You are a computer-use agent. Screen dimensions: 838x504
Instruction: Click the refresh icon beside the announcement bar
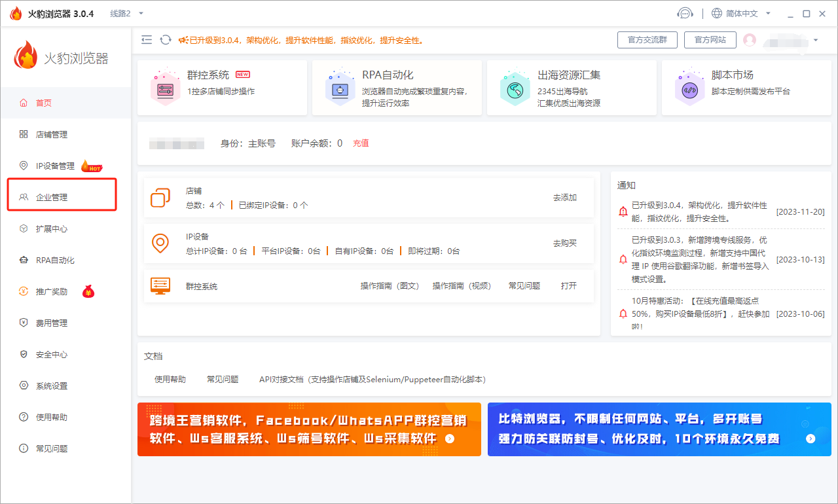click(164, 39)
